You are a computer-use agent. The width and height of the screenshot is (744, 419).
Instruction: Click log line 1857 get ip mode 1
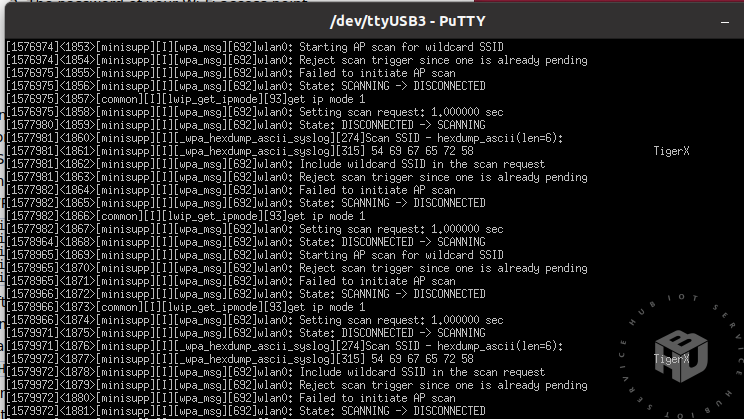186,99
